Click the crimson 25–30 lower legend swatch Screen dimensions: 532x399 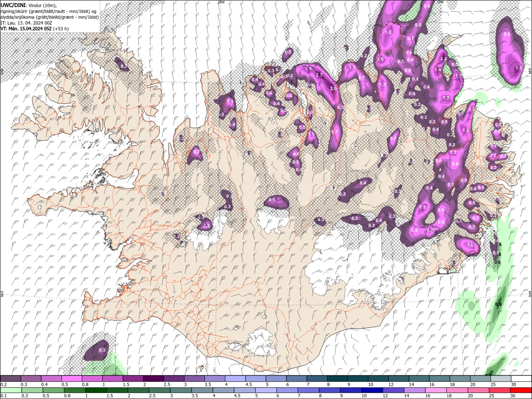(x=500, y=390)
